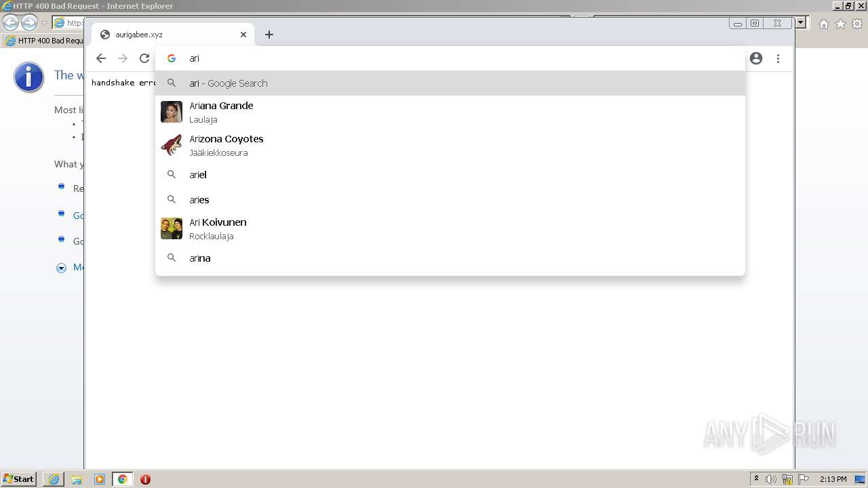Click the magnifier icon beside 'ariel'

pos(172,174)
